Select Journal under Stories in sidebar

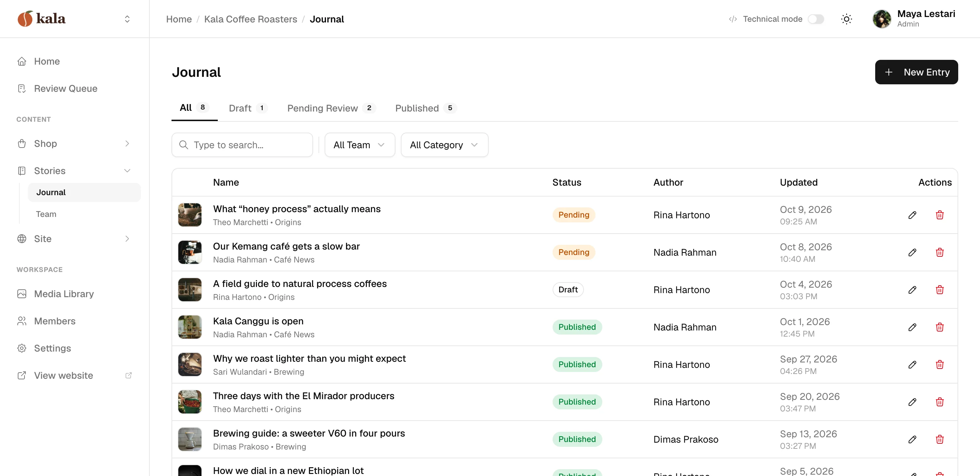(84, 192)
